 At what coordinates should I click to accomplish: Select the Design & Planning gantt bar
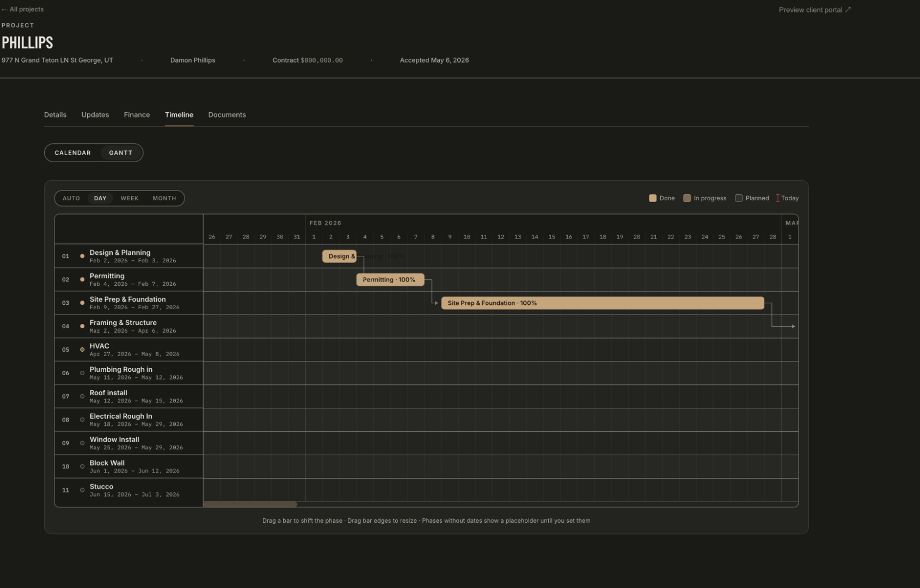[x=339, y=256]
